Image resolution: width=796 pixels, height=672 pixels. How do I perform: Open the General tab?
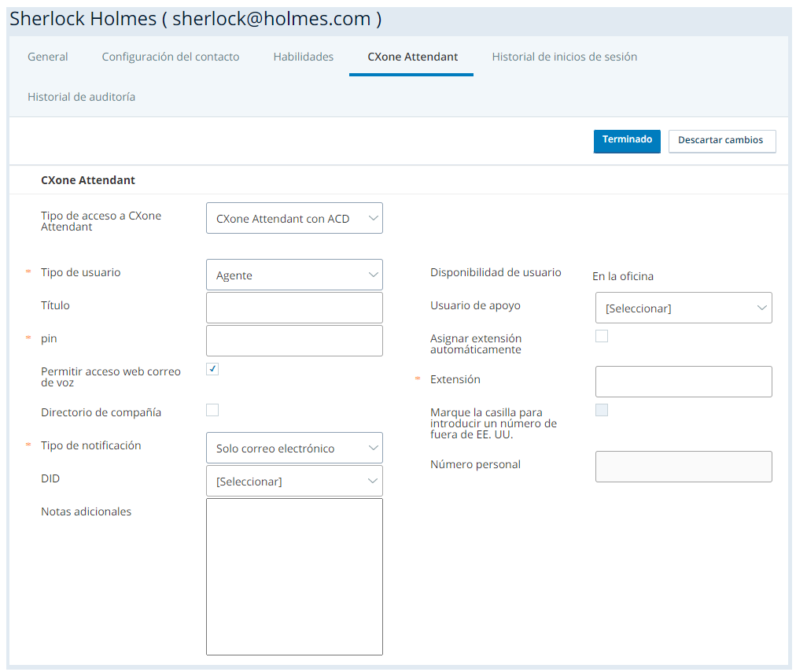[x=48, y=57]
